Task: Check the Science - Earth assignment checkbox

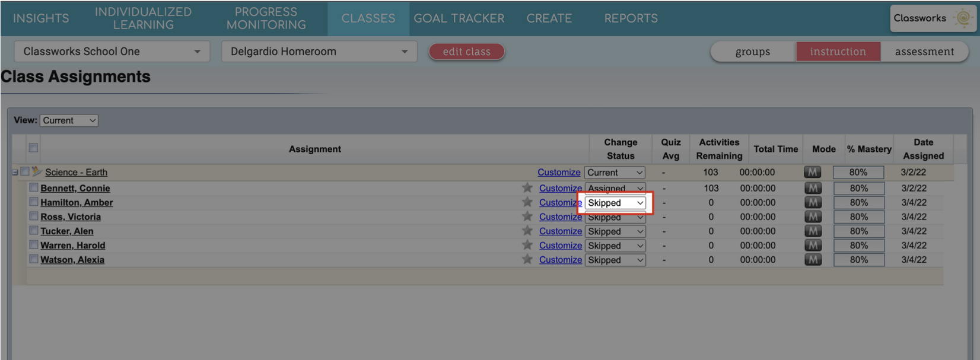Action: pos(25,171)
